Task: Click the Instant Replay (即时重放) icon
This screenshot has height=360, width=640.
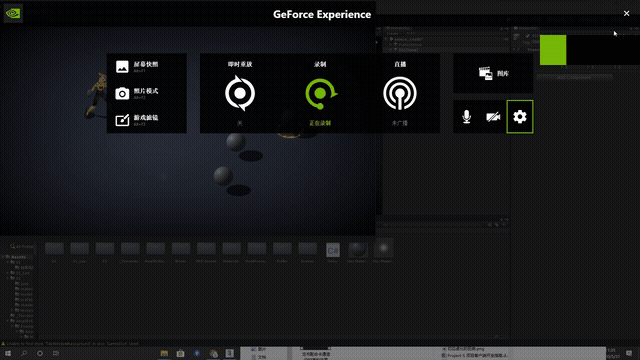Action: pos(240,93)
